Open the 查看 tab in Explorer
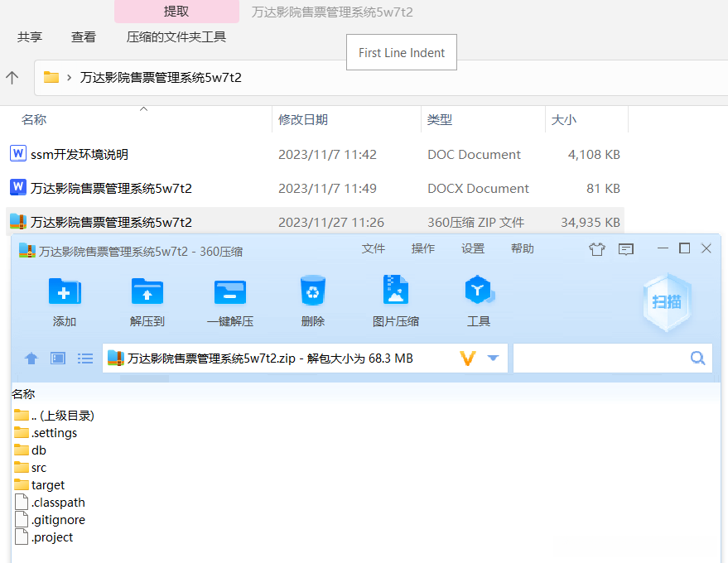The image size is (728, 563). [x=84, y=36]
